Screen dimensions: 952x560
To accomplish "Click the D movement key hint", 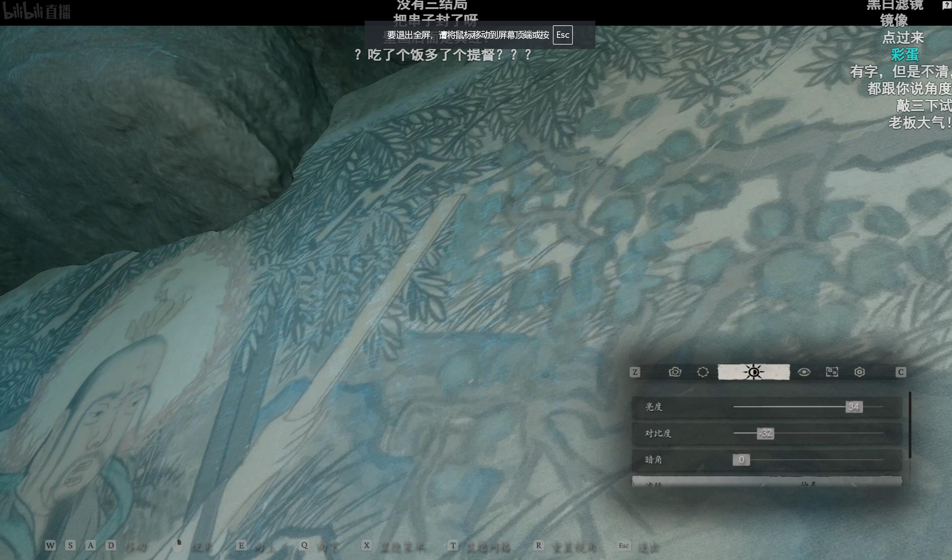I will coord(110,545).
